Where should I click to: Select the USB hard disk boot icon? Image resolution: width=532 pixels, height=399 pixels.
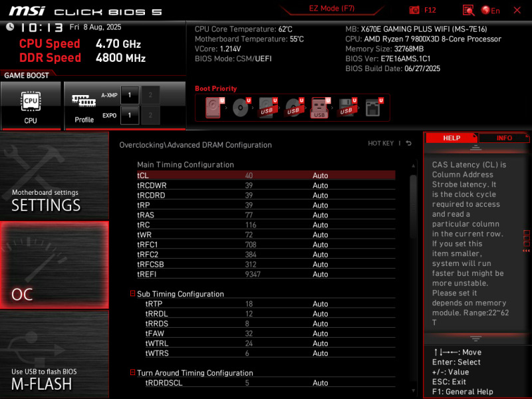point(268,108)
